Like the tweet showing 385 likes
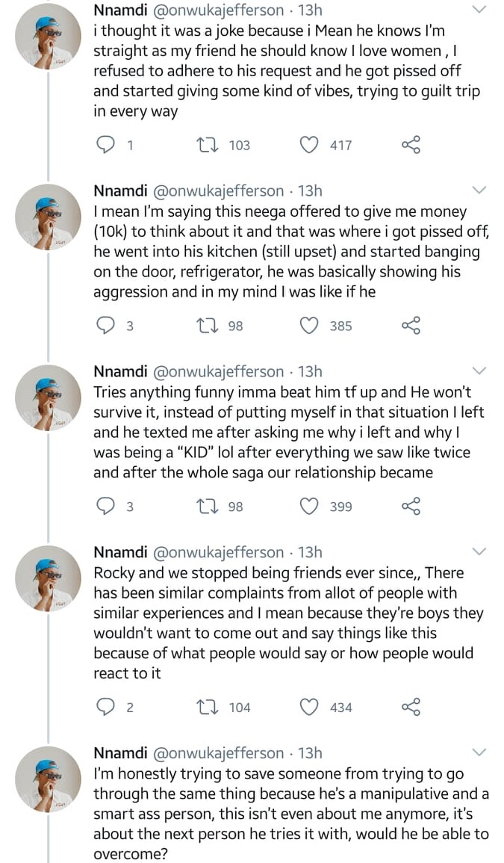Image resolution: width=504 pixels, height=863 pixels. pos(309,326)
